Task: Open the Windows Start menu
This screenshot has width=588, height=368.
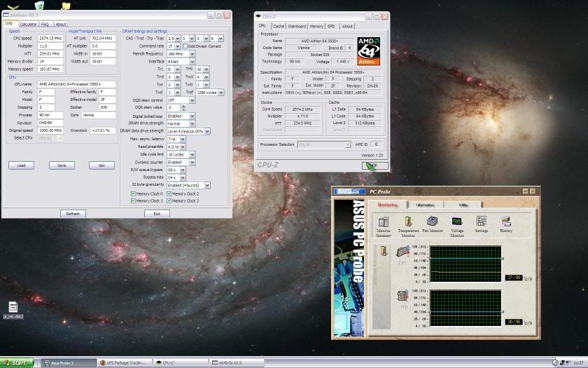Action: coord(17,363)
